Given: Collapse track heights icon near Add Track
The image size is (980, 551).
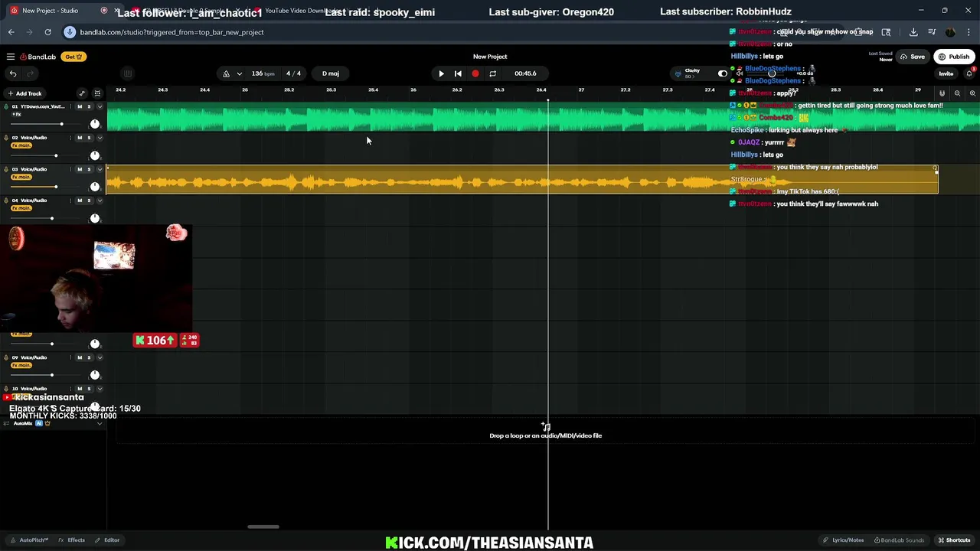Looking at the screenshot, I should point(97,93).
